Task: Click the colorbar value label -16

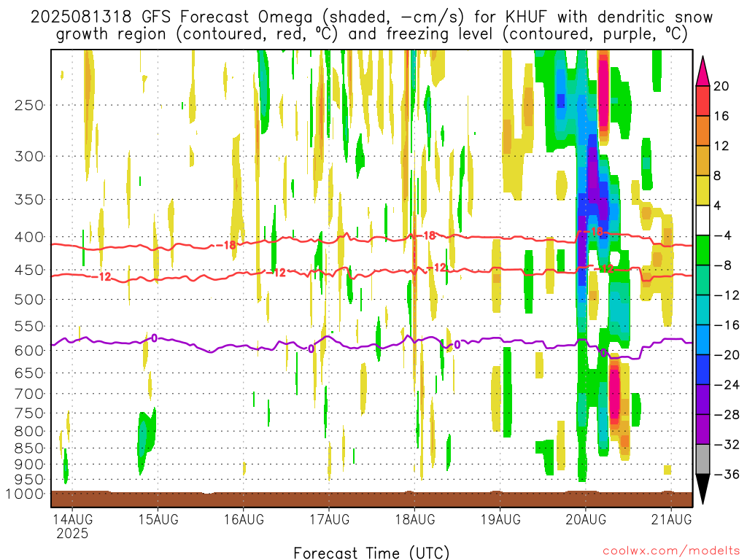Action: tap(727, 325)
